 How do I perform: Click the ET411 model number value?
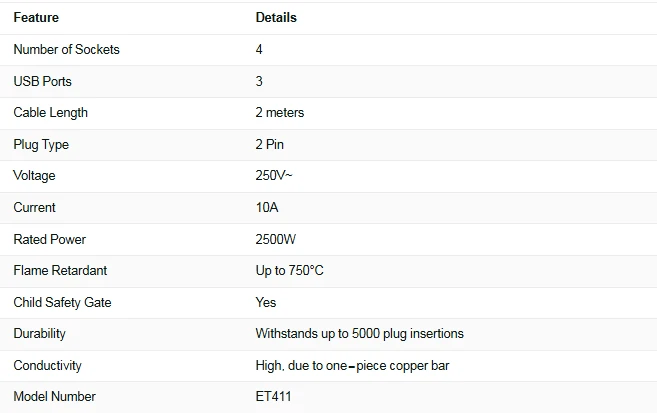[x=273, y=396]
